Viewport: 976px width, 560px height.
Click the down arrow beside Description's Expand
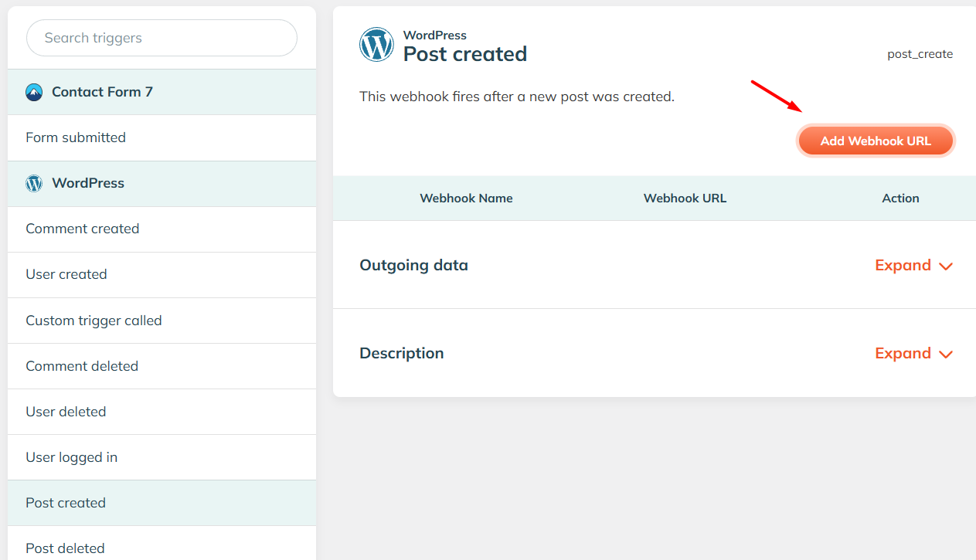(x=946, y=354)
